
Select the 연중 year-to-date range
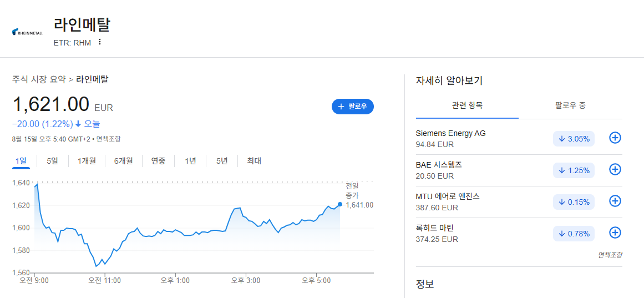(x=158, y=161)
